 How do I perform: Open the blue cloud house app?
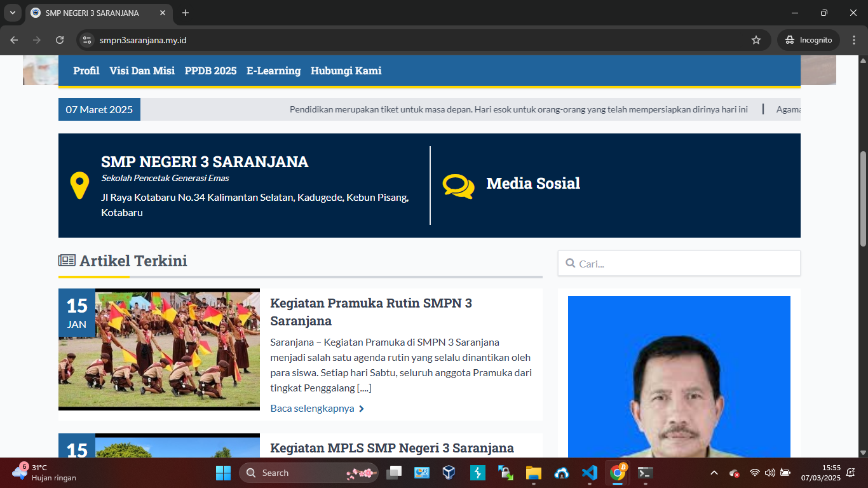click(561, 473)
